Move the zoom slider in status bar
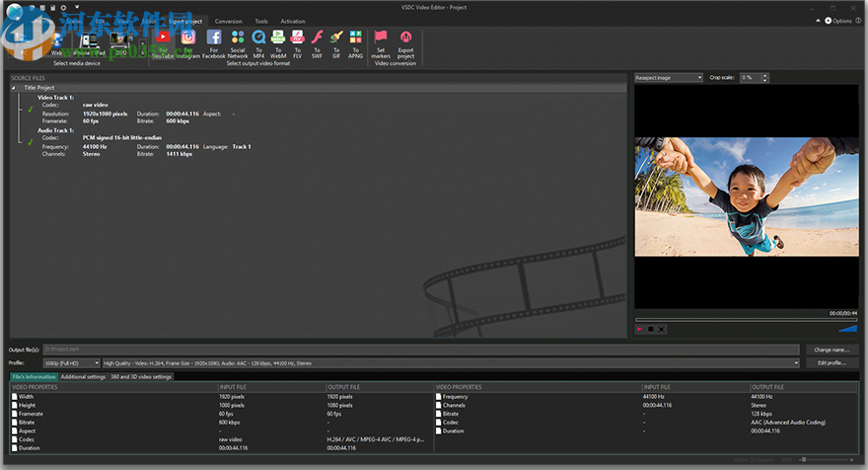The height and width of the screenshot is (470, 868). pos(803,459)
